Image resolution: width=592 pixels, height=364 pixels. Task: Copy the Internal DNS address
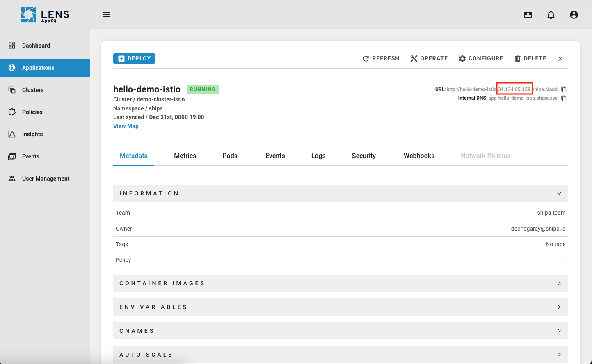point(564,98)
